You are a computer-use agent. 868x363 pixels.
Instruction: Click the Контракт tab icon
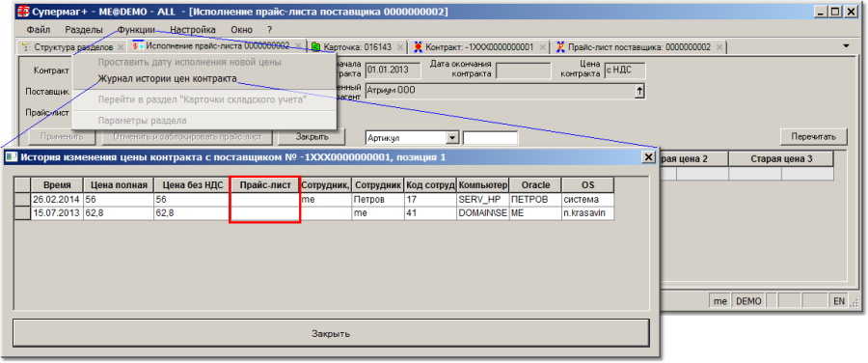click(x=420, y=47)
